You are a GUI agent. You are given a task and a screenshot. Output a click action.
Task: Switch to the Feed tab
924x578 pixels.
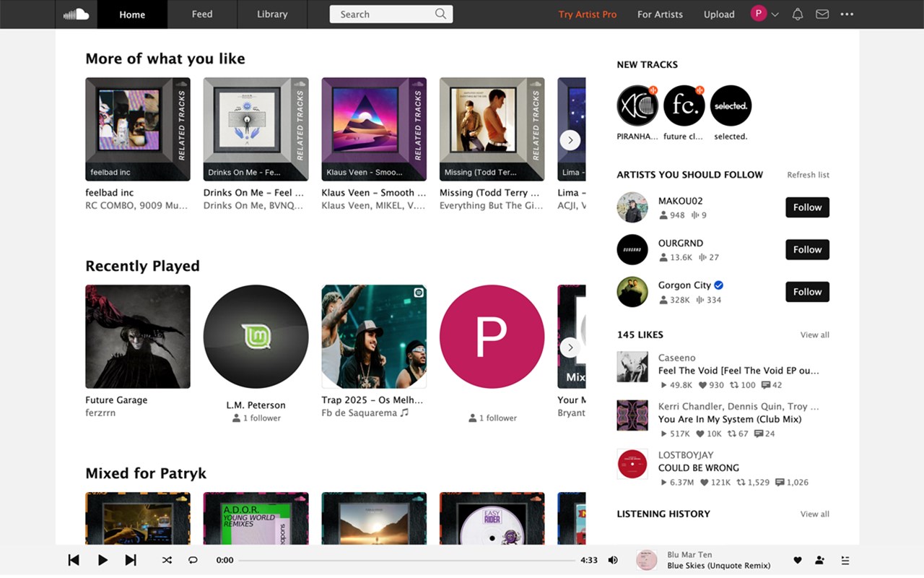click(x=202, y=14)
